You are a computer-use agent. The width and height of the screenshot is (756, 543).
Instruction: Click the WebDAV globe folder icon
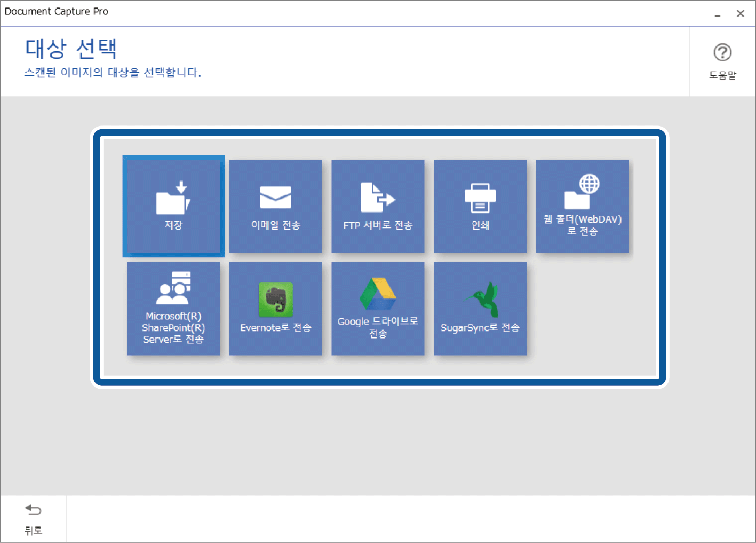[582, 192]
